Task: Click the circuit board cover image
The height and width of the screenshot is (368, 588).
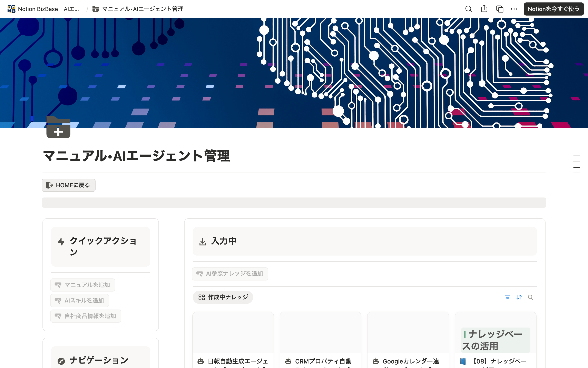Action: [294, 73]
